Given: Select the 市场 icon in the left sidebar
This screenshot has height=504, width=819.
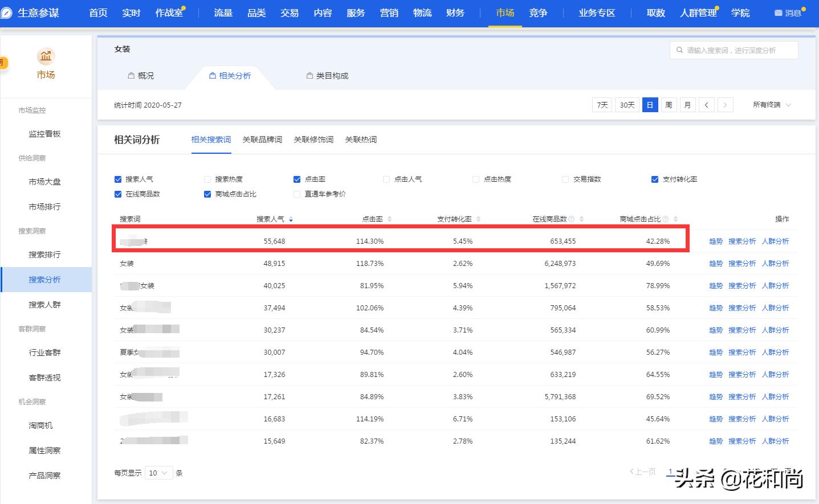Looking at the screenshot, I should point(46,56).
